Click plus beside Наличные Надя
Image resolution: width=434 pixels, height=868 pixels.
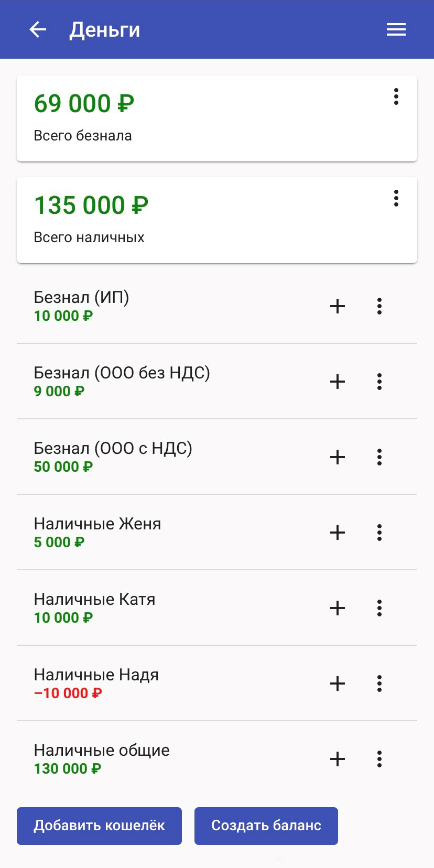(338, 683)
